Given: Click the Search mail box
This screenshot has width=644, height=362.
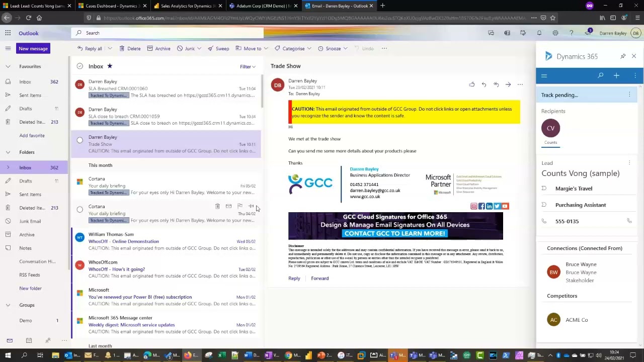Looking at the screenshot, I should pos(168,33).
